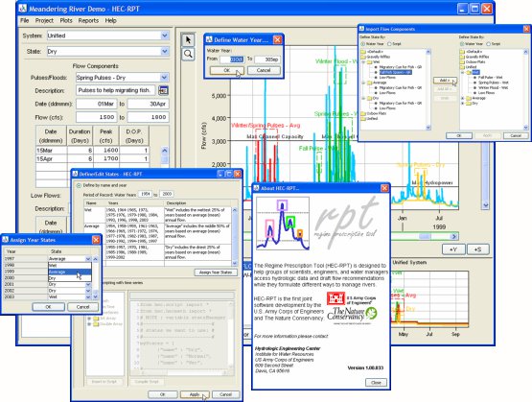This screenshot has width=532, height=402.
Task: Click the down arrow of left import tree scrollbar
Action: pos(428,128)
